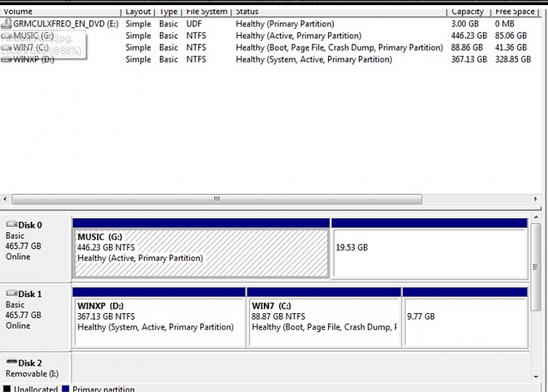The width and height of the screenshot is (548, 392).
Task: Click the horizontal scrollbar right arrow
Action: click(x=536, y=199)
